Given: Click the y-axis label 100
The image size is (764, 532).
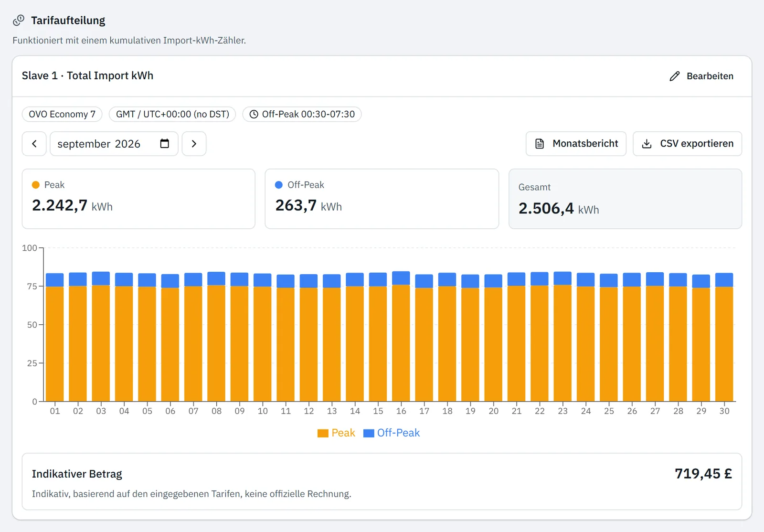Looking at the screenshot, I should click(30, 248).
